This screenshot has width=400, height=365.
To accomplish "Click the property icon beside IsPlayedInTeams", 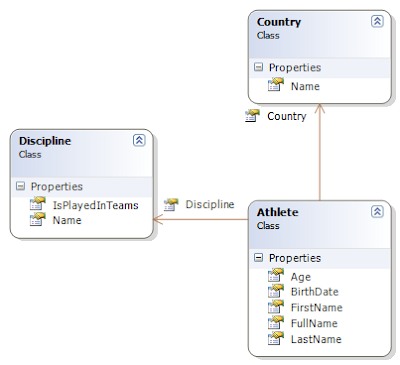I will point(37,204).
